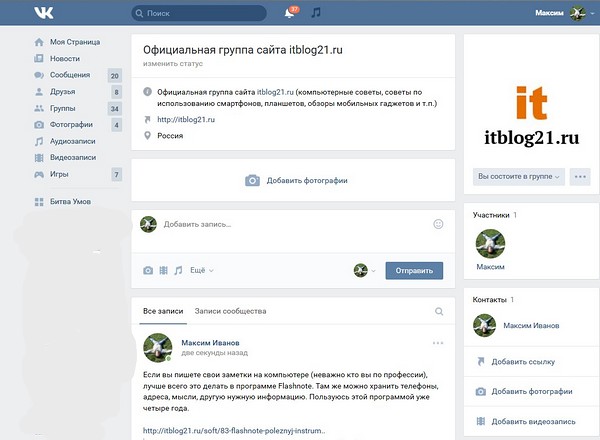Viewport: 600px width, 440px height.
Task: Click the Видеозаписи film icon in sidebar
Action: [x=39, y=158]
